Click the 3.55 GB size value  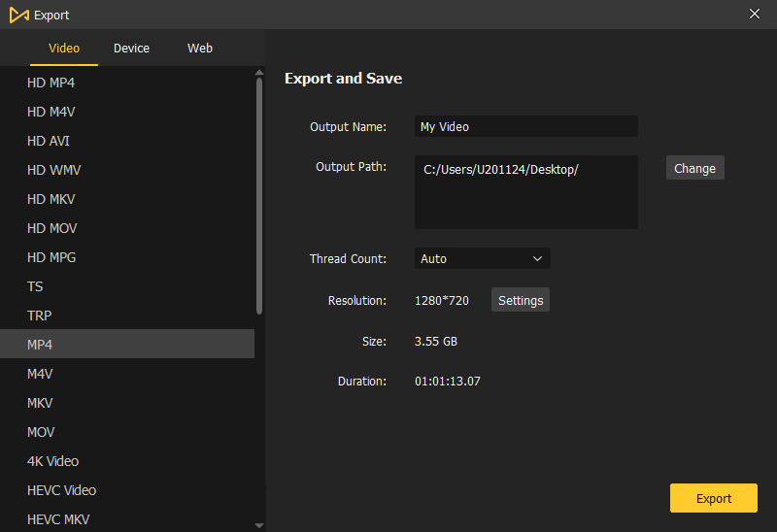coord(436,342)
